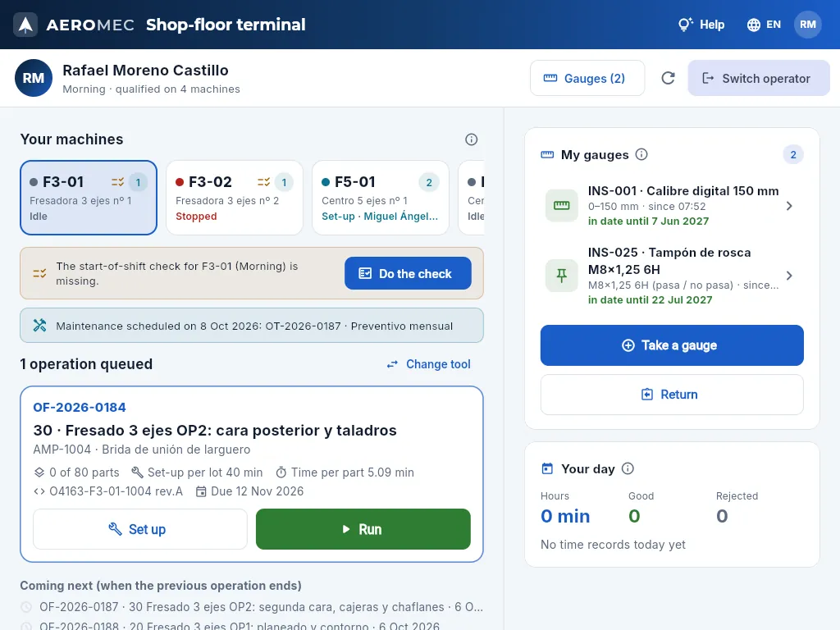
Task: Open the scheduled maintenance notice OT-2026-0187
Action: [252, 326]
